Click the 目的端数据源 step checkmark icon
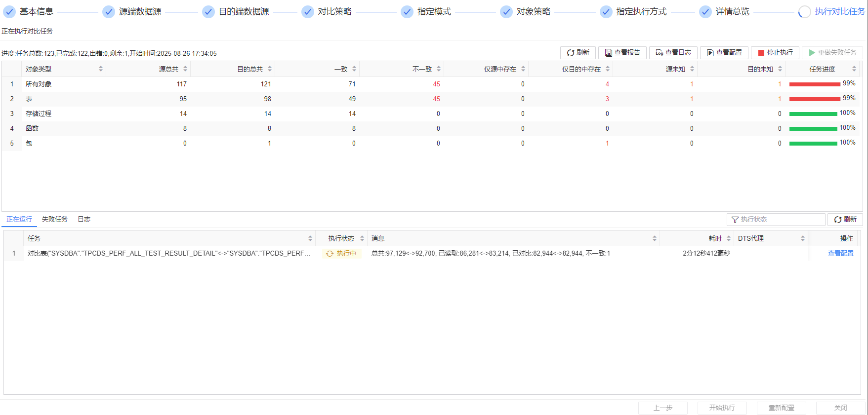The height and width of the screenshot is (415, 868). (208, 12)
